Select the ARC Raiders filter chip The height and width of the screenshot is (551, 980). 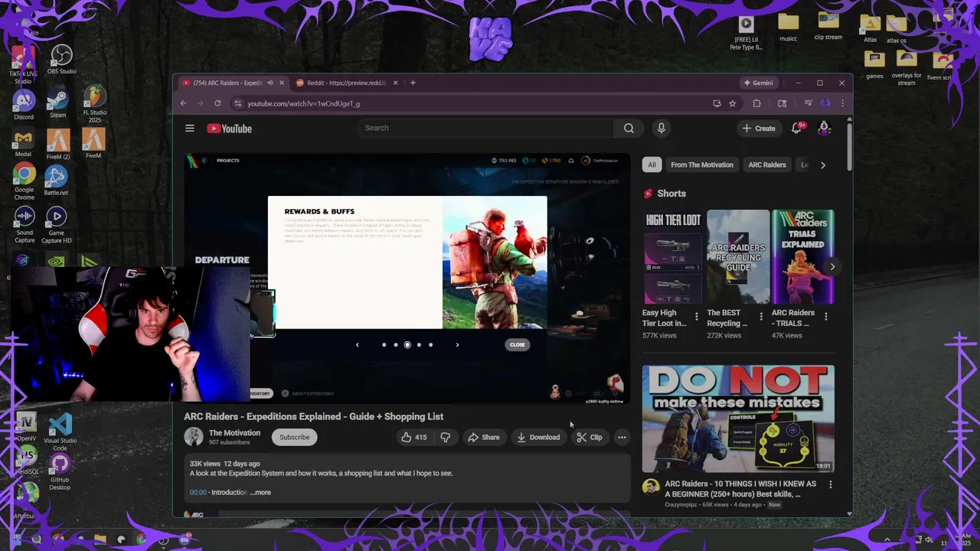click(x=767, y=165)
